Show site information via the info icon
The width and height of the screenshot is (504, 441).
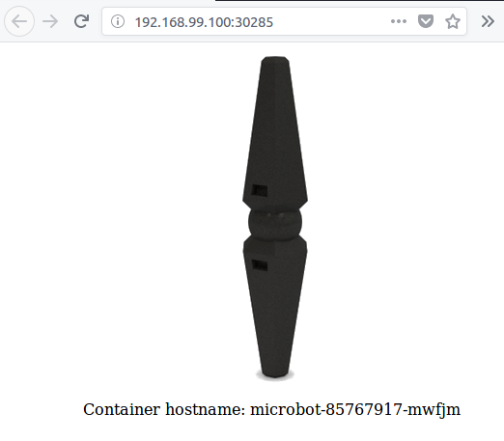118,21
